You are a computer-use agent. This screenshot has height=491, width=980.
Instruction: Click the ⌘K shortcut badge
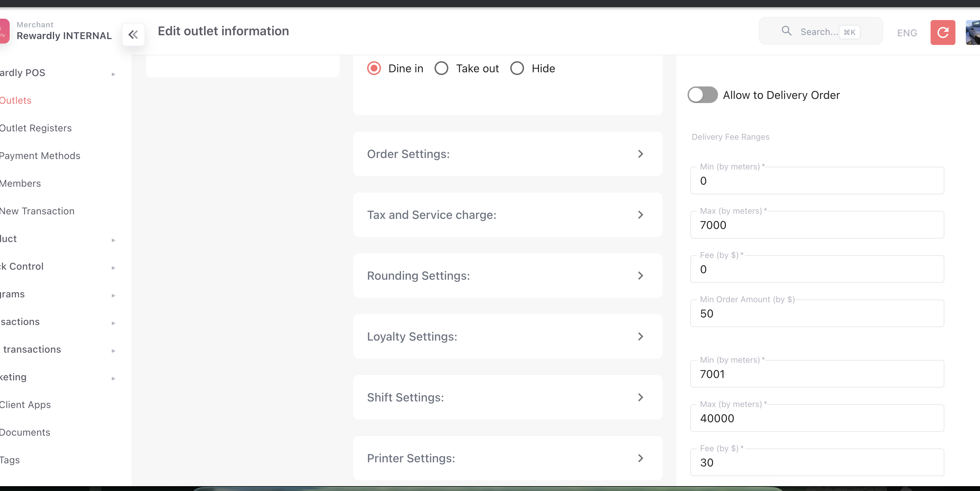pos(849,32)
